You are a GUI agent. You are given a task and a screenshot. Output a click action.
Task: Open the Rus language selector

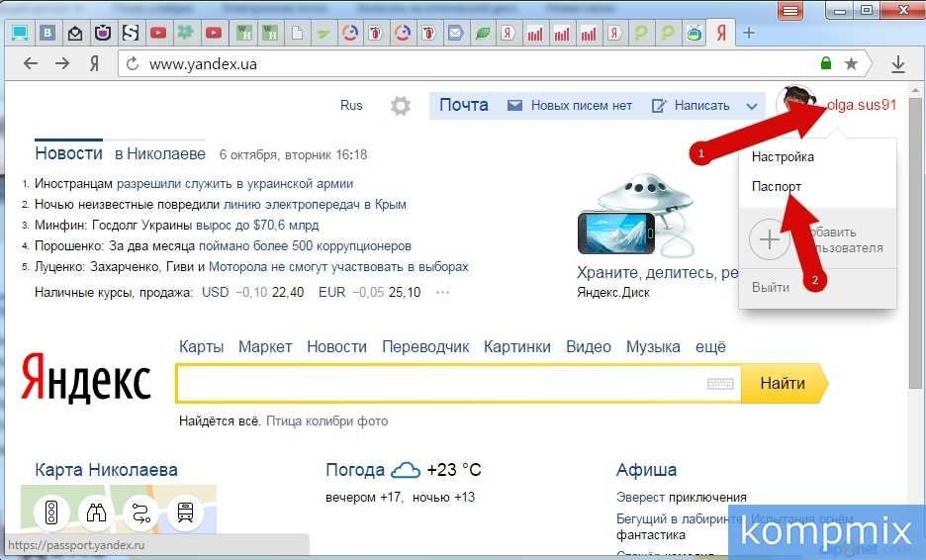pyautogui.click(x=351, y=106)
